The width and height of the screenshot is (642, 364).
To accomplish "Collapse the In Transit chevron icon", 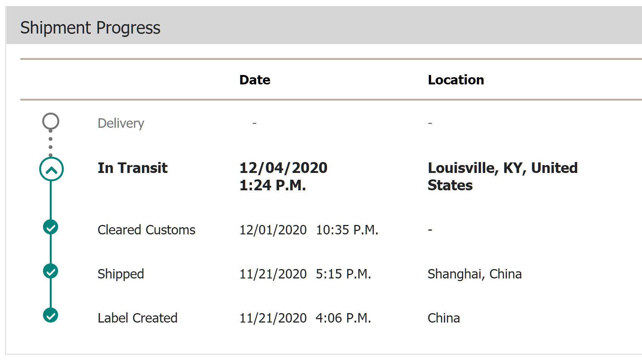I will point(51,169).
